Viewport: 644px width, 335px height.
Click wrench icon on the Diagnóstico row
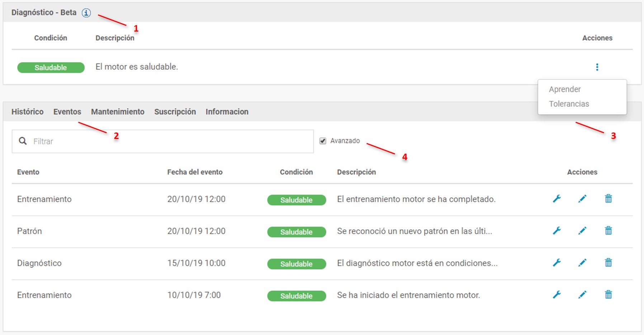click(x=557, y=262)
